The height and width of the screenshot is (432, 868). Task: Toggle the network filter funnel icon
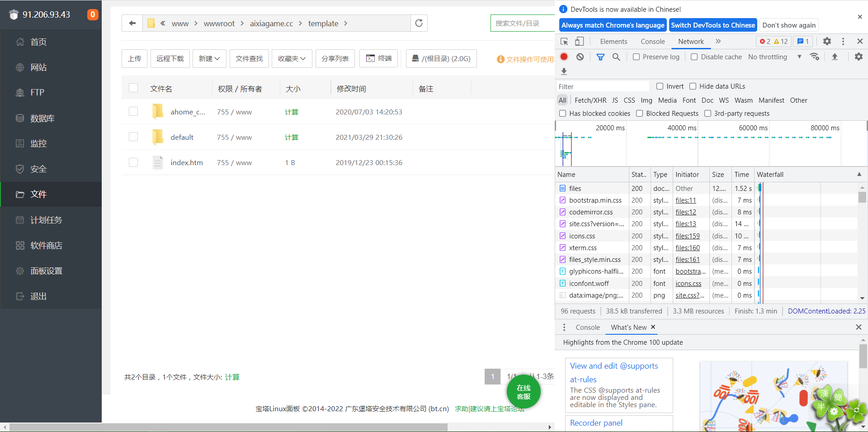pyautogui.click(x=600, y=57)
